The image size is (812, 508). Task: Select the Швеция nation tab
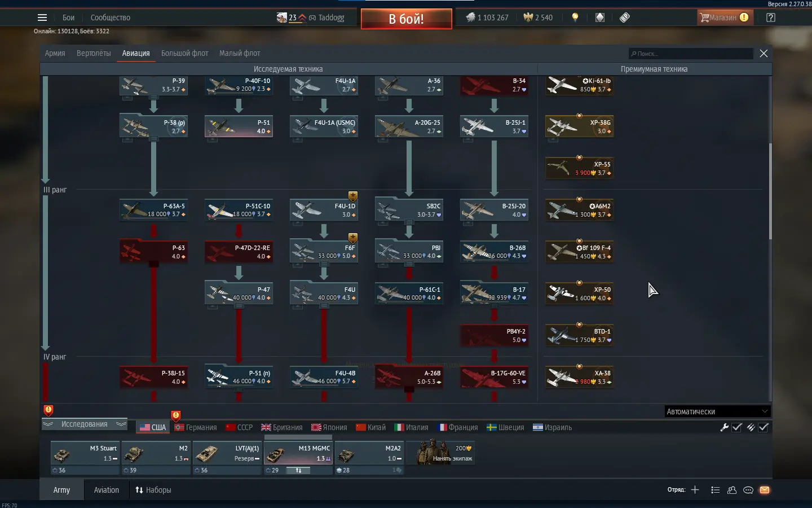pyautogui.click(x=505, y=427)
